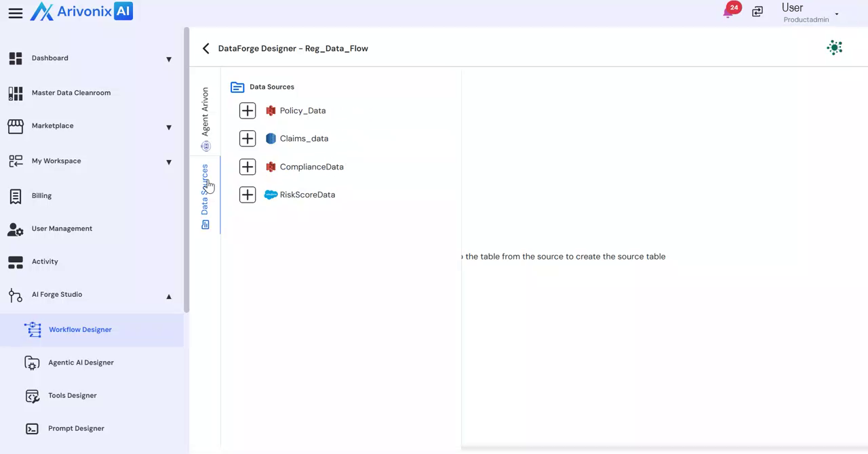
Task: Click the sidebar vertical scrollbar
Action: [x=186, y=169]
